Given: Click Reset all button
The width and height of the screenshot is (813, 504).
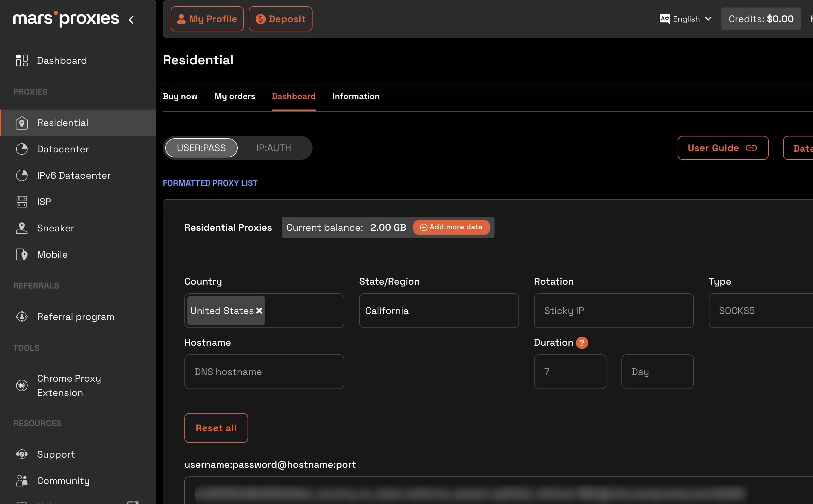Looking at the screenshot, I should tap(216, 428).
